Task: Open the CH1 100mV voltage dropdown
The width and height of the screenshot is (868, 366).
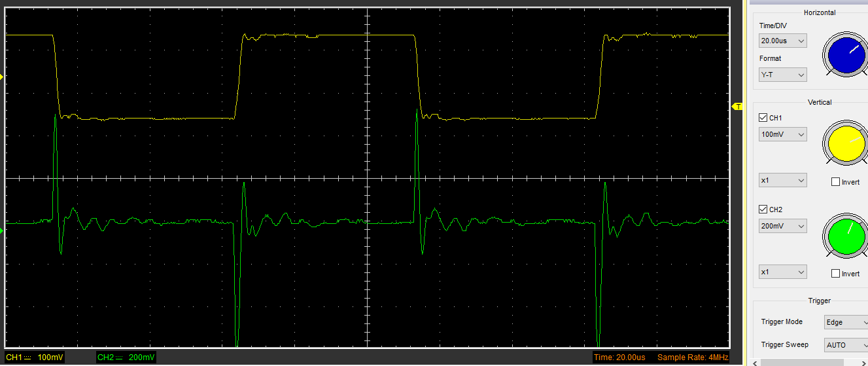Action: (782, 134)
